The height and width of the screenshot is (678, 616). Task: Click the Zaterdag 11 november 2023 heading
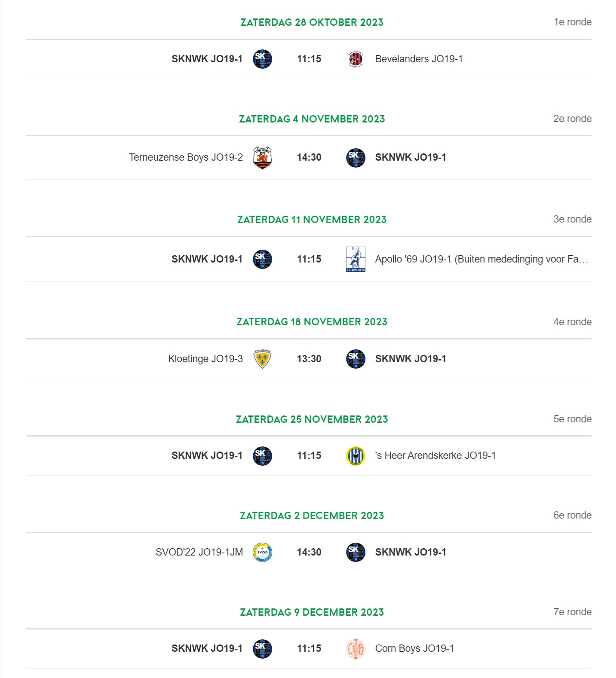tap(312, 220)
